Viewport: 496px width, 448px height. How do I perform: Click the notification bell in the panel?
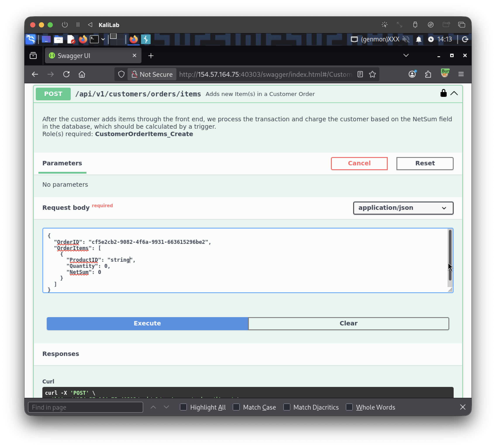(418, 39)
